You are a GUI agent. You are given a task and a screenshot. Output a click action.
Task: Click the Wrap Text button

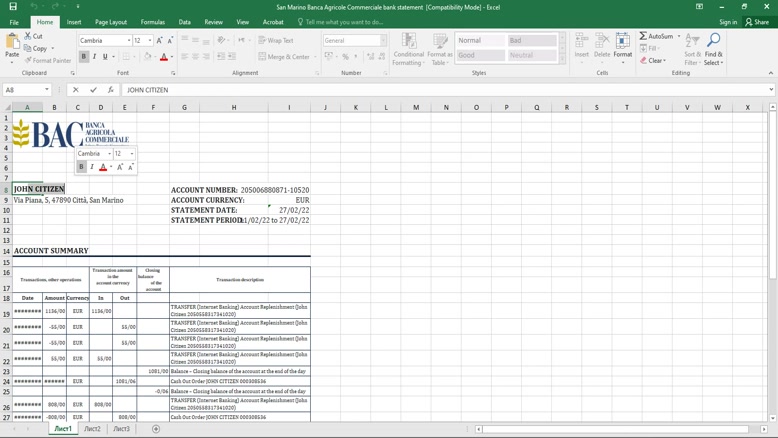point(276,41)
